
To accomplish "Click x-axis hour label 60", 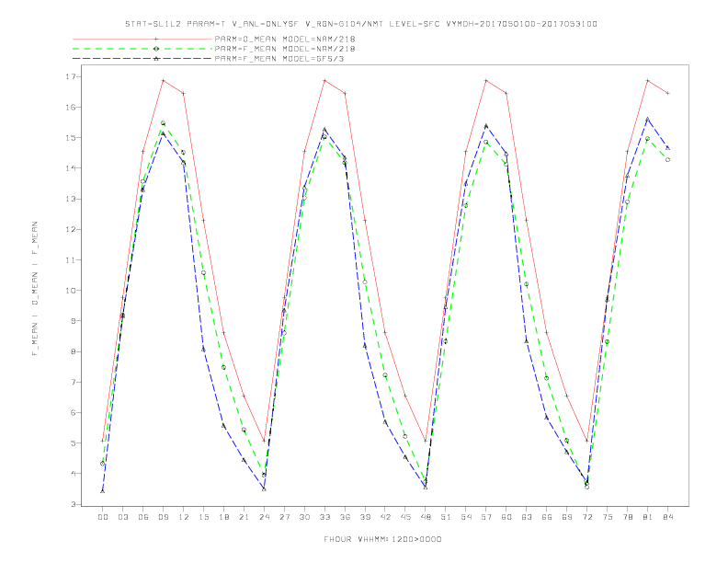I will pos(506,517).
